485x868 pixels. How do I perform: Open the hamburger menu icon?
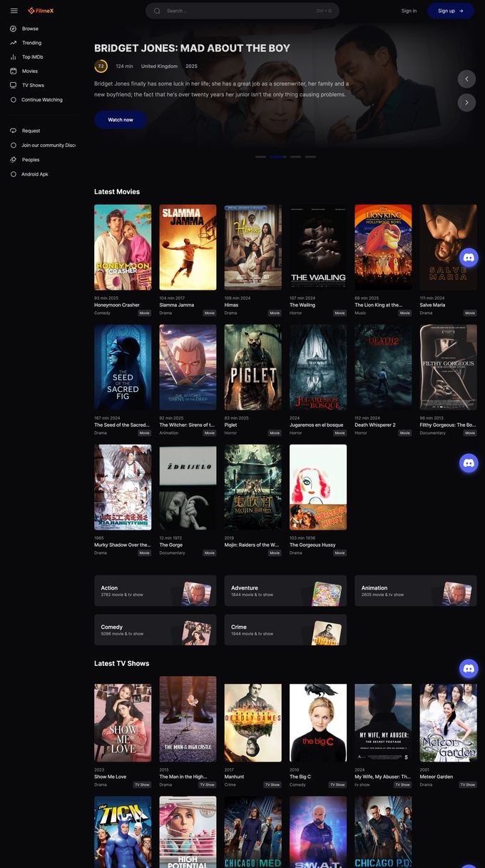(14, 11)
